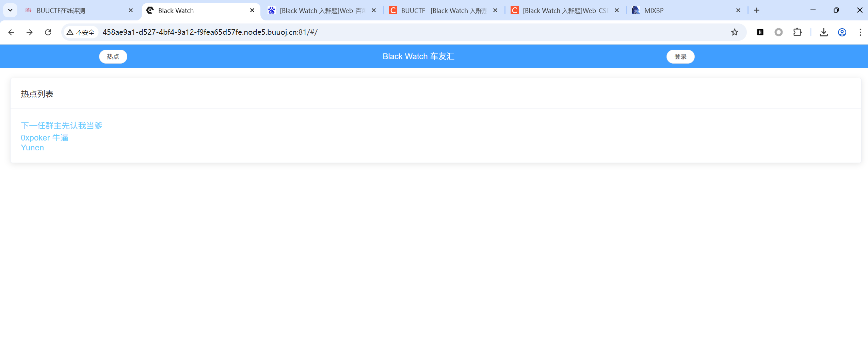Open the Yunen hot topic link
Image resolution: width=868 pixels, height=348 pixels.
[32, 148]
